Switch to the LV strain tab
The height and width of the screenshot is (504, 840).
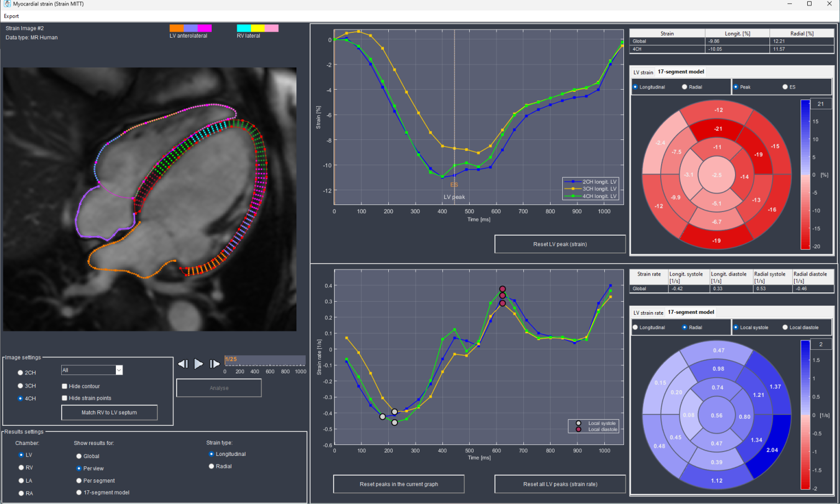(643, 72)
